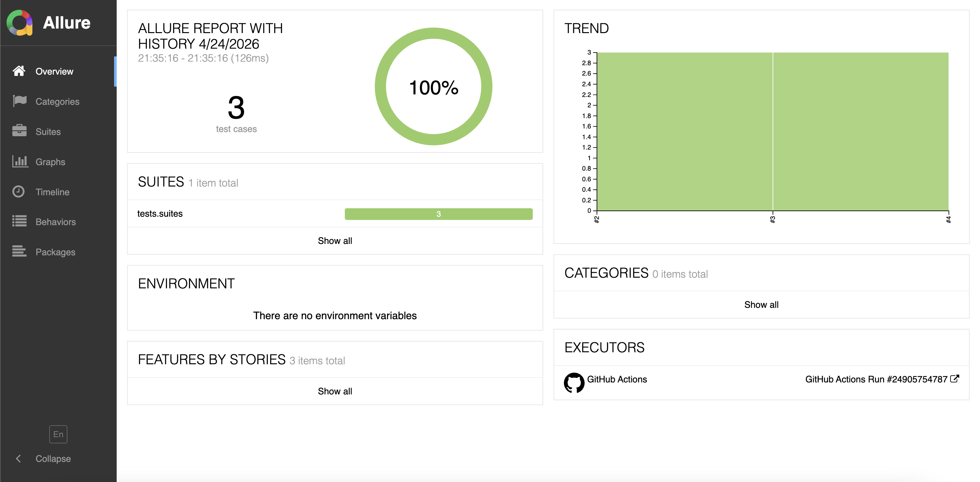Open GitHub Actions Run #24905754787 link
This screenshot has width=980, height=482.
point(876,379)
